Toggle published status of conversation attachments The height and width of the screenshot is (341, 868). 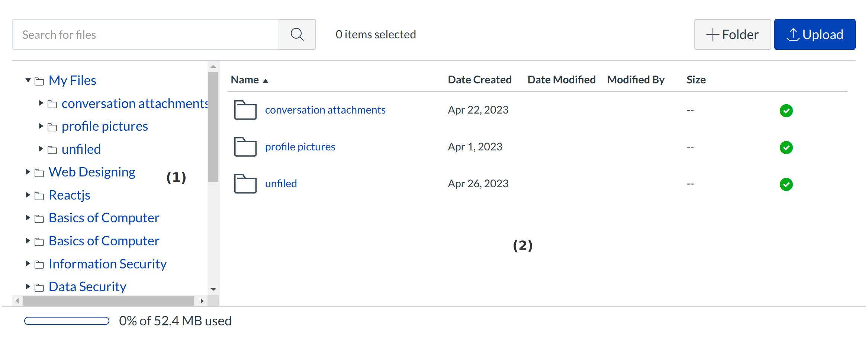[786, 111]
